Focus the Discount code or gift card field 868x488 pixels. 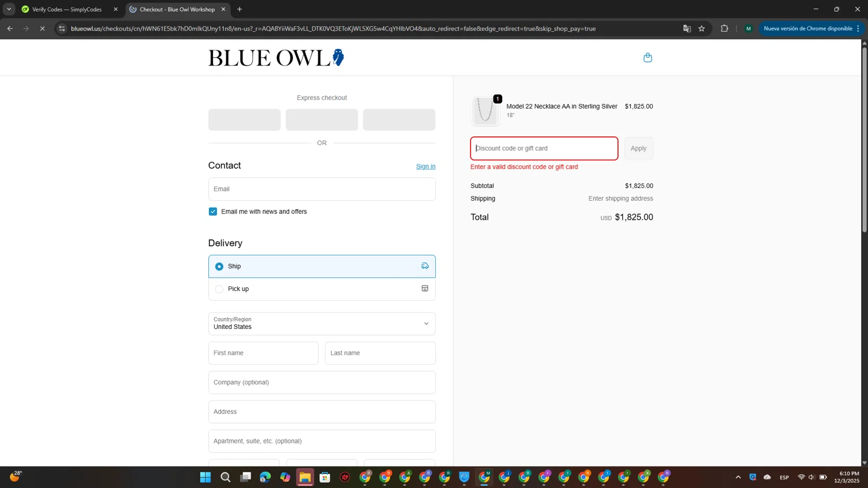[544, 149]
